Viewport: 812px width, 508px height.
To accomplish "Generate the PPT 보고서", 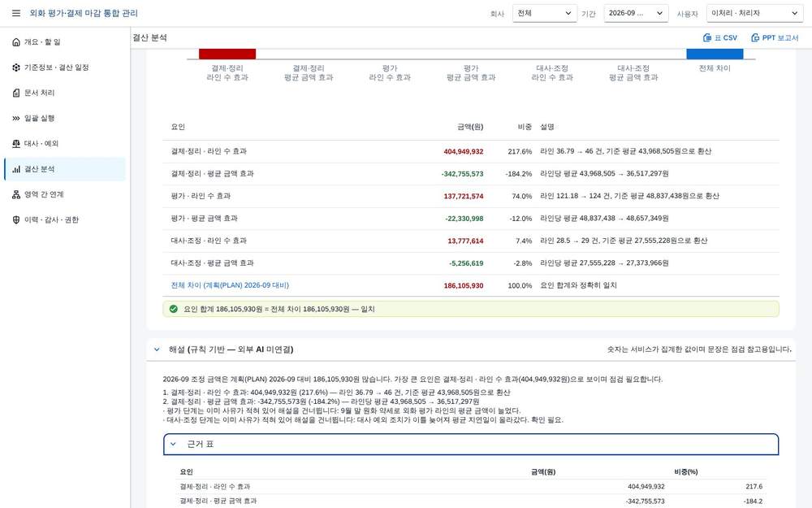I will click(775, 38).
